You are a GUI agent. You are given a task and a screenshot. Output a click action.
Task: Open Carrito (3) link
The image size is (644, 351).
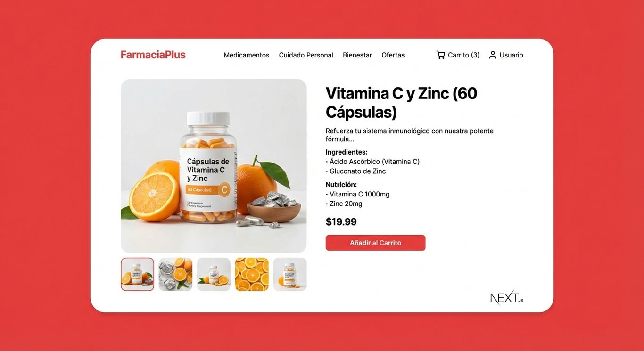458,55
